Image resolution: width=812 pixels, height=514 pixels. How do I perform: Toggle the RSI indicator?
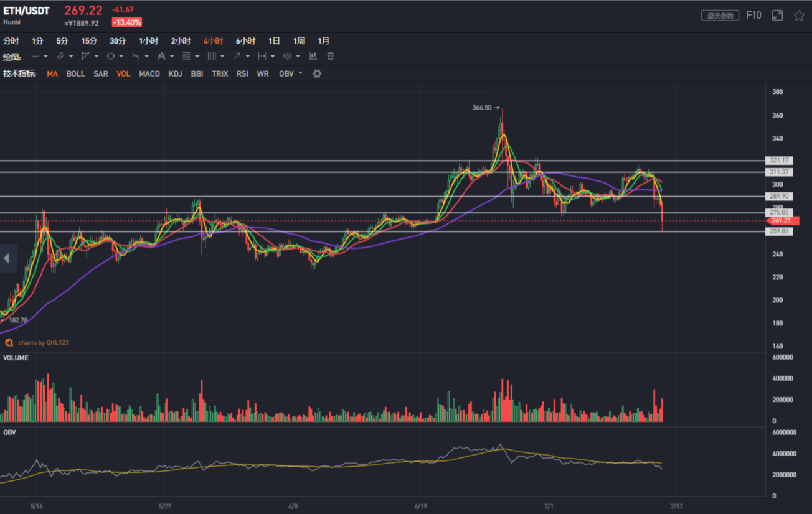click(242, 73)
